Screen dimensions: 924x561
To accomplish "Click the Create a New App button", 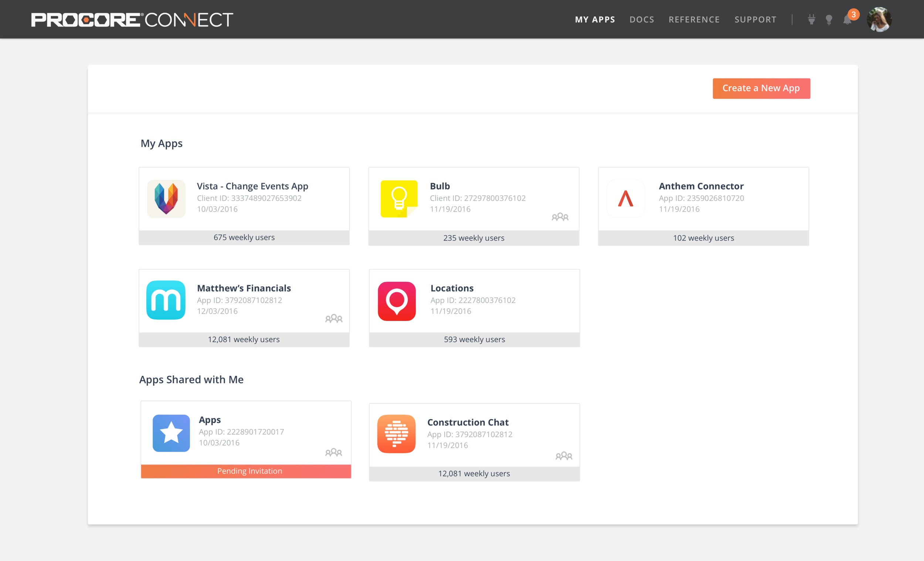I will click(761, 88).
